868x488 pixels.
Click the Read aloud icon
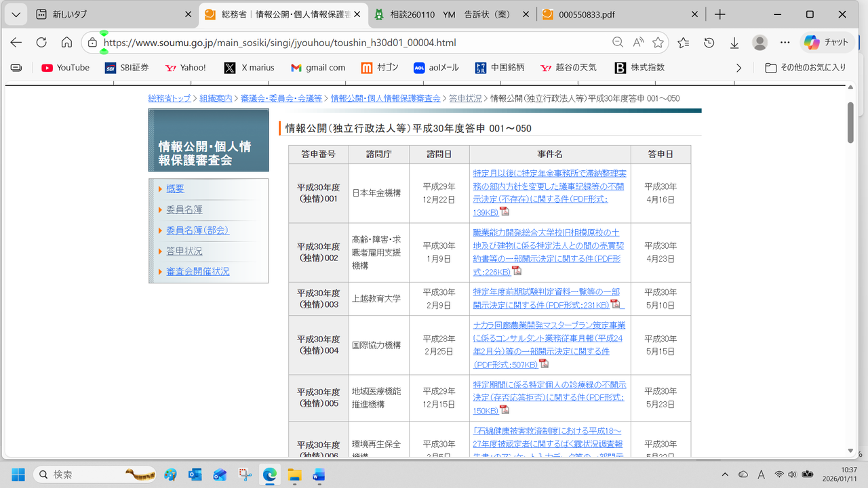[638, 42]
